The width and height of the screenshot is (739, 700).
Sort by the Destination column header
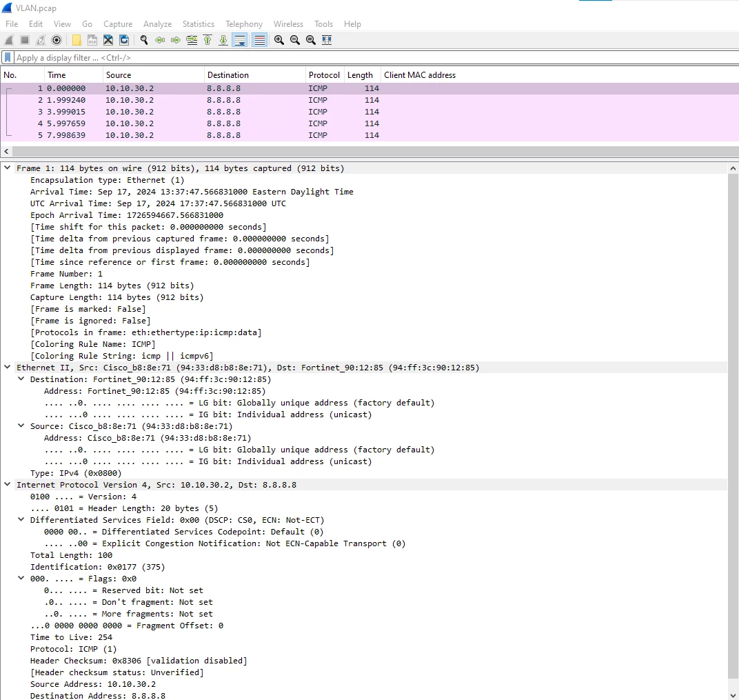click(255, 75)
